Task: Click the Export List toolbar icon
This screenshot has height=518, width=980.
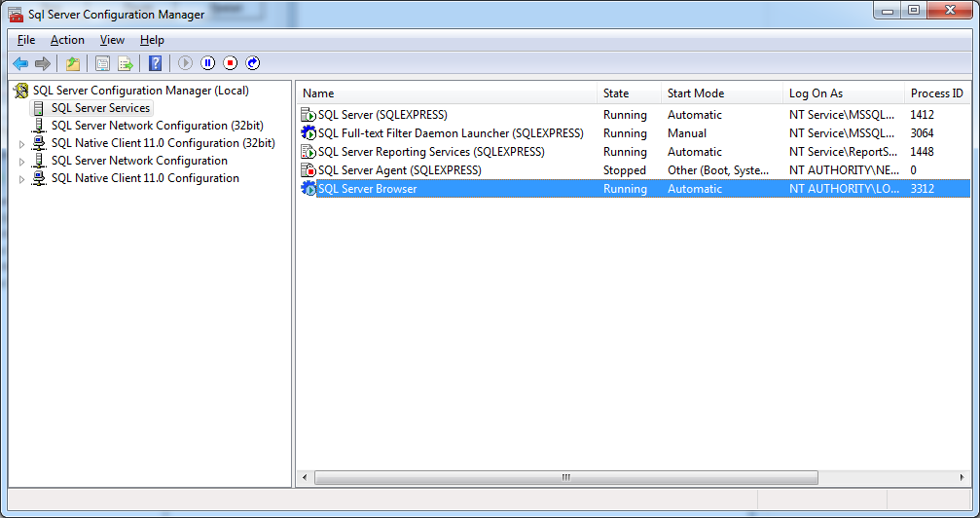Action: (x=126, y=63)
